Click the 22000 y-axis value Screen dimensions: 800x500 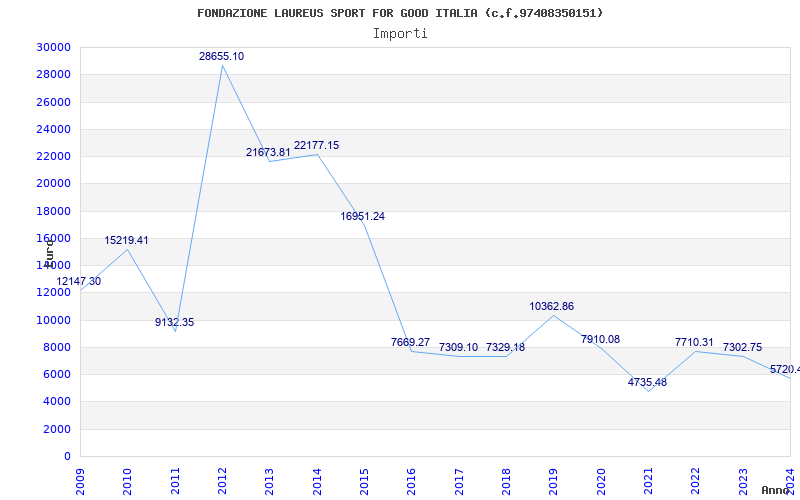[54, 156]
